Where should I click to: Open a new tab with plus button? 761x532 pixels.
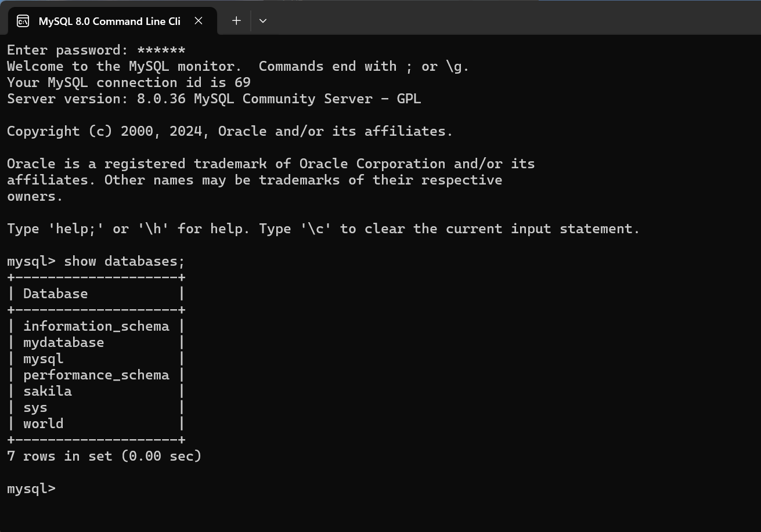pos(236,21)
